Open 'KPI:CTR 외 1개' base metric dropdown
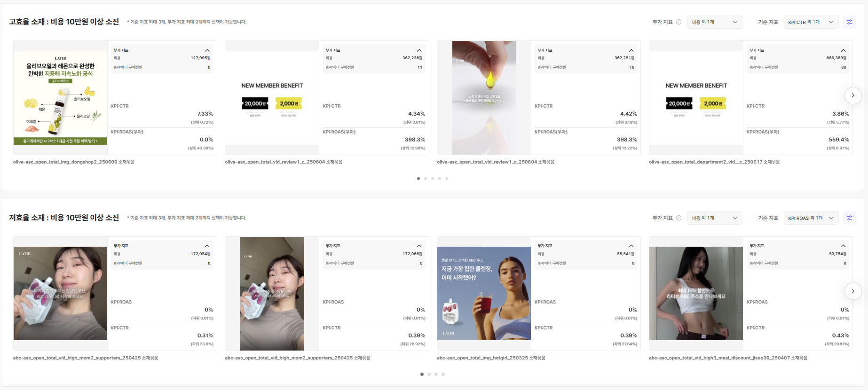This screenshot has height=390, width=868. pos(811,22)
